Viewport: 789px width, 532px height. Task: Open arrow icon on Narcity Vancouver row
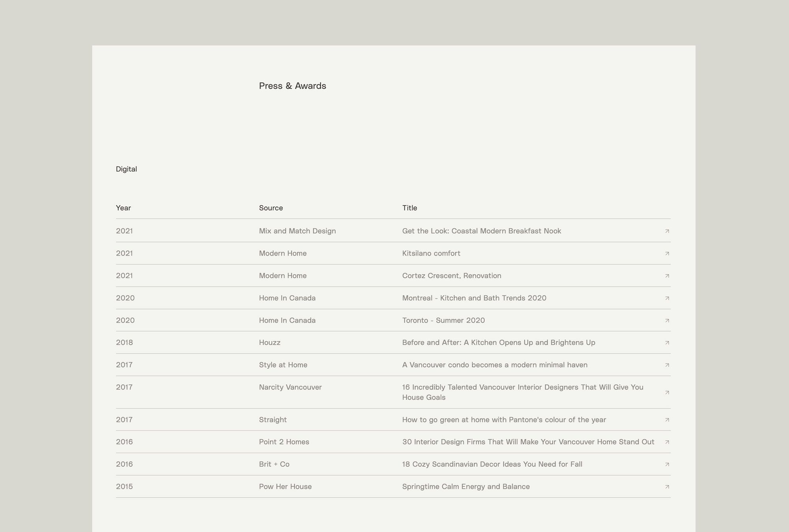[667, 392]
